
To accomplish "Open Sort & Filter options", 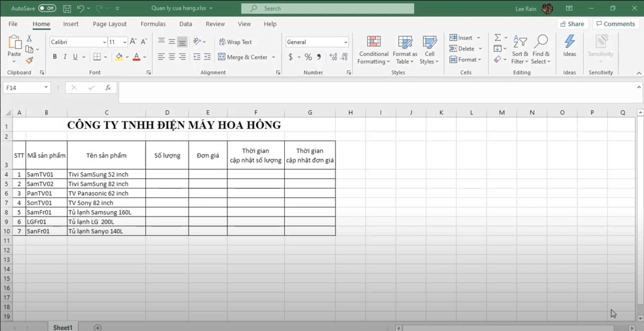I will [519, 49].
